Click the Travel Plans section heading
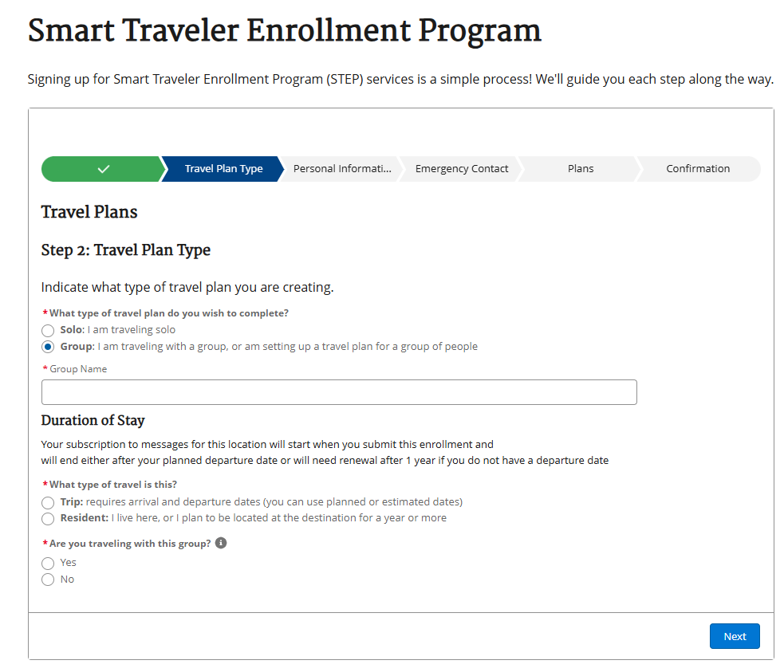Image resolution: width=784 pixels, height=672 pixels. [89, 212]
